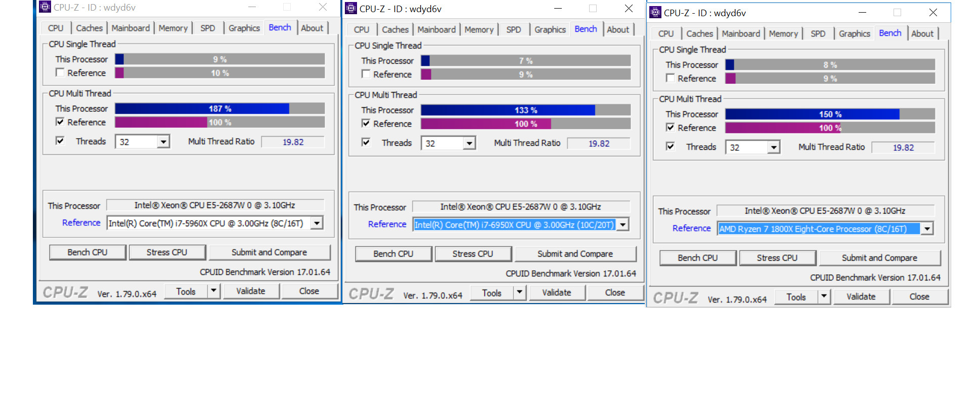The height and width of the screenshot is (417, 980).
Task: Toggle the Threads checkbox in right window
Action: 670,146
